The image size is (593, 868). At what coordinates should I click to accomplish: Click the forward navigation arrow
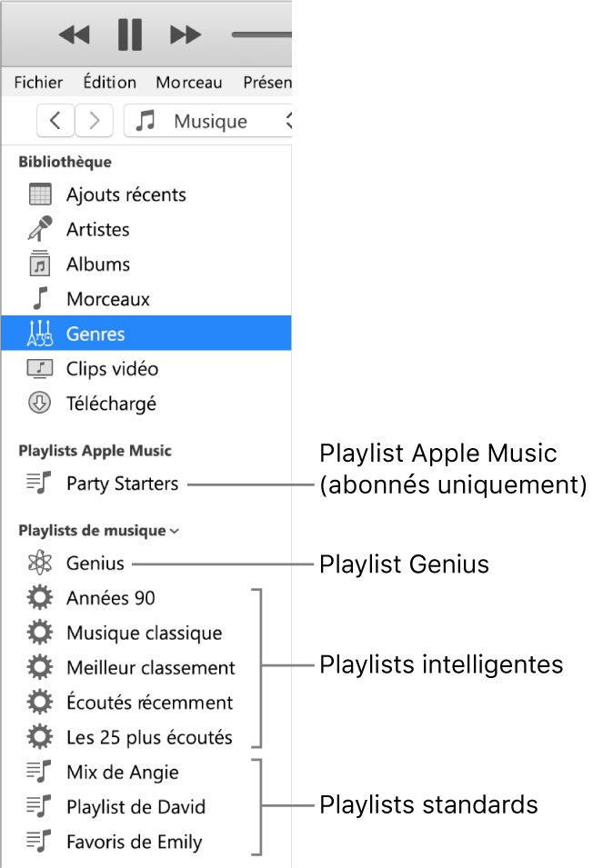94,121
